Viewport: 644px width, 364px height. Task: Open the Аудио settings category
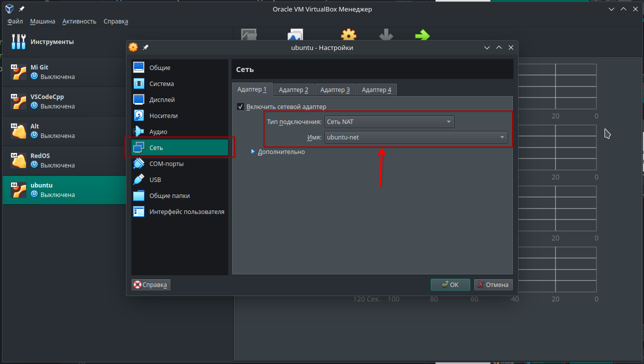pos(180,131)
